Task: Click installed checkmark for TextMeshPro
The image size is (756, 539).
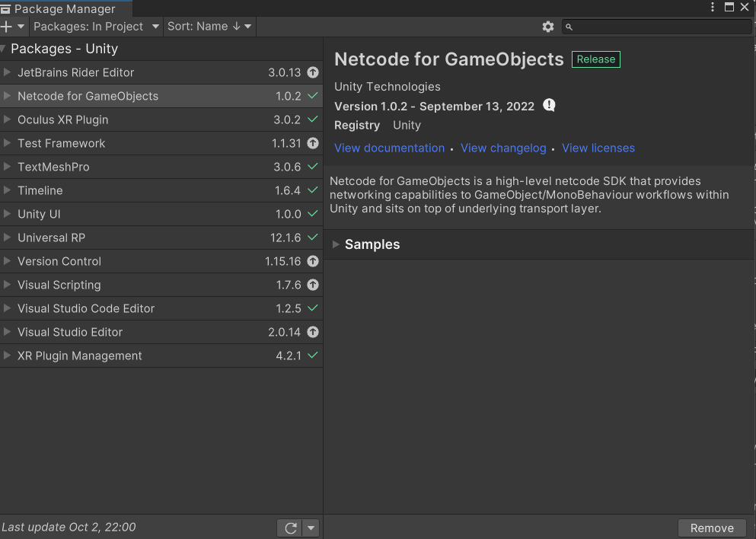Action: tap(313, 166)
